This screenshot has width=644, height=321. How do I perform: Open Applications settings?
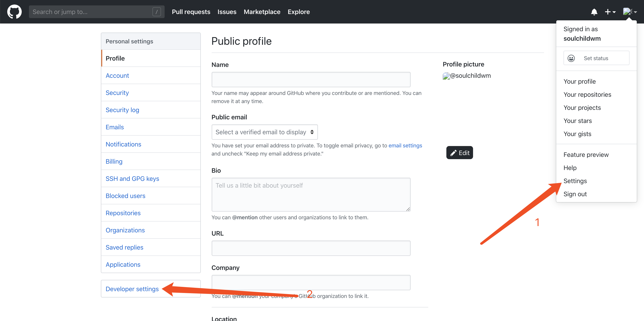click(151, 264)
